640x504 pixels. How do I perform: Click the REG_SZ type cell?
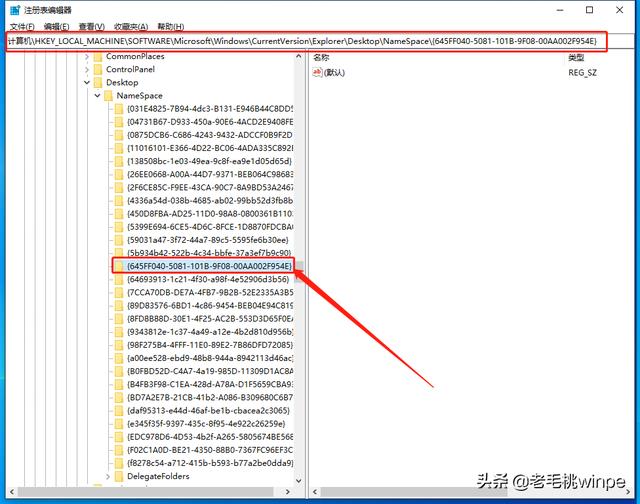pos(582,73)
